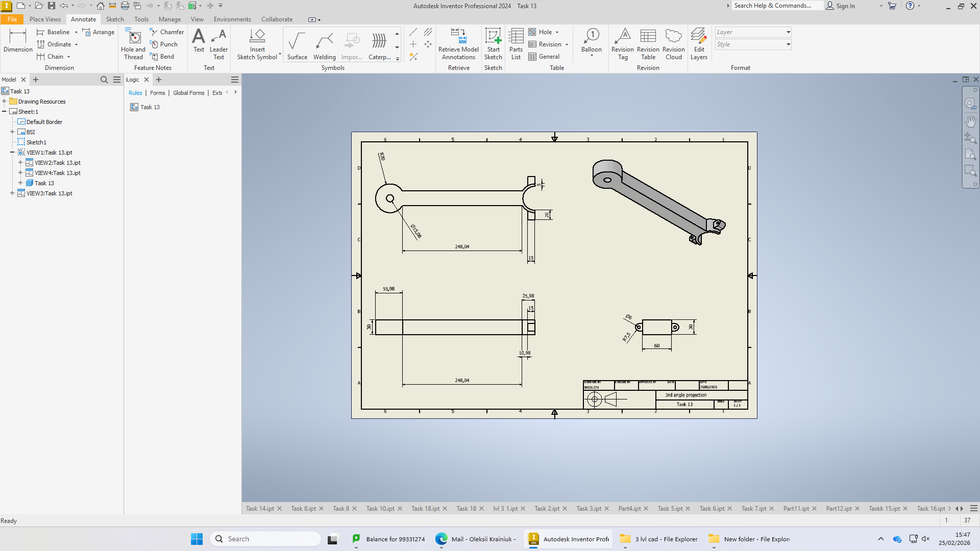Open the Baseline dimension dropdown arrow

pos(77,32)
